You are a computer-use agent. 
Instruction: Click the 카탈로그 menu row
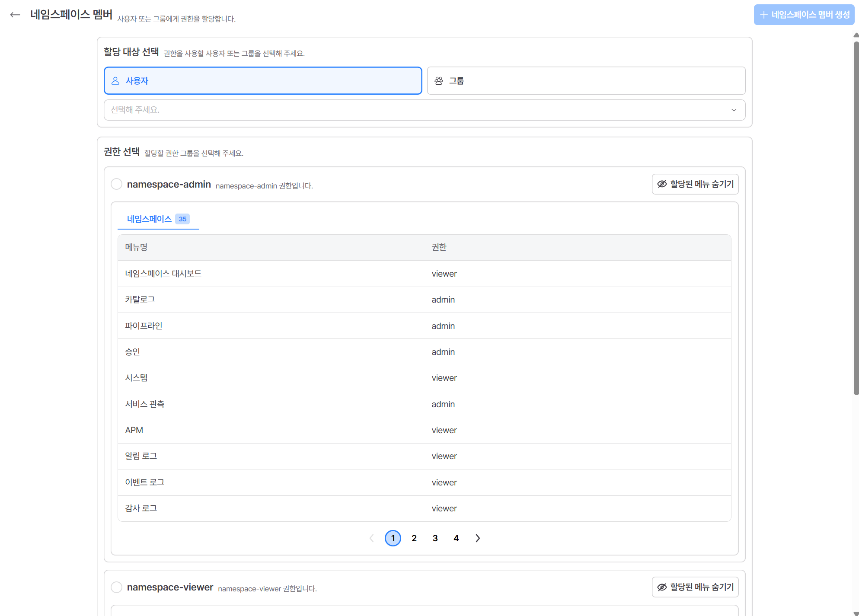pos(425,300)
